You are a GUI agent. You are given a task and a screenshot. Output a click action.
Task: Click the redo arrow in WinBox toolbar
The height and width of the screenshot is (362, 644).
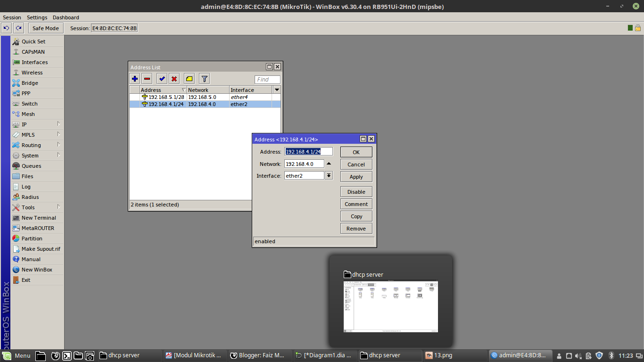point(19,28)
